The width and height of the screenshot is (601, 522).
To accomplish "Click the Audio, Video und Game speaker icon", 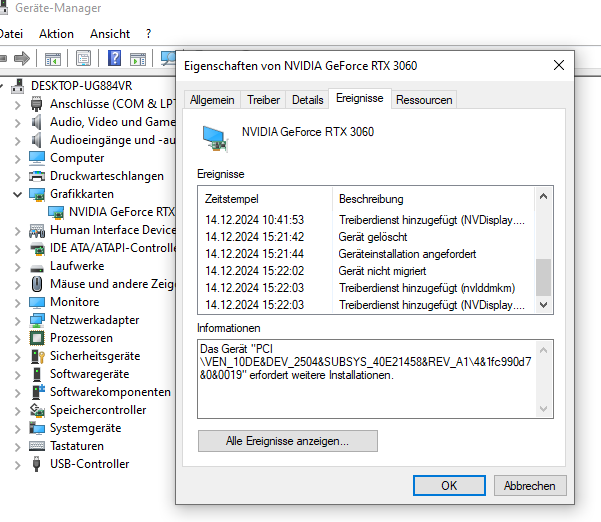I will (36, 122).
